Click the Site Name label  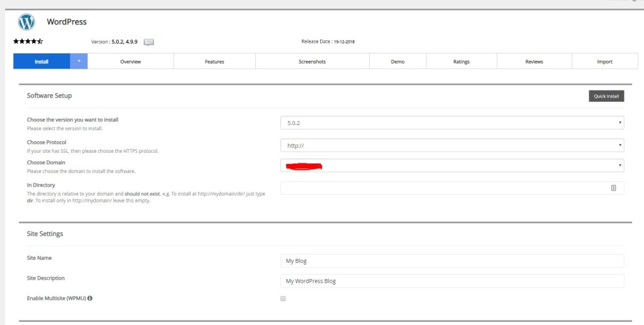[39, 258]
